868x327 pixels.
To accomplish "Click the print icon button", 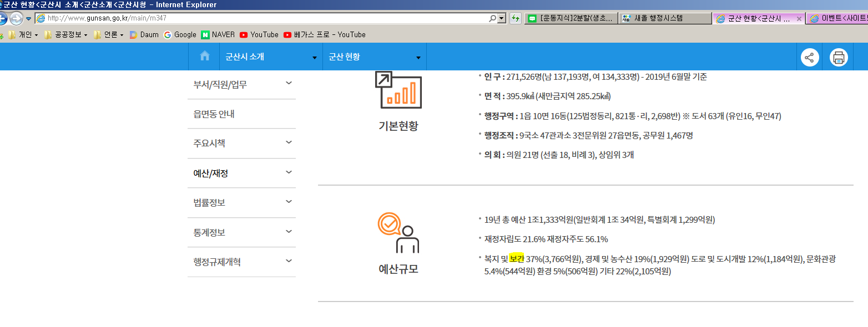I will (x=839, y=57).
